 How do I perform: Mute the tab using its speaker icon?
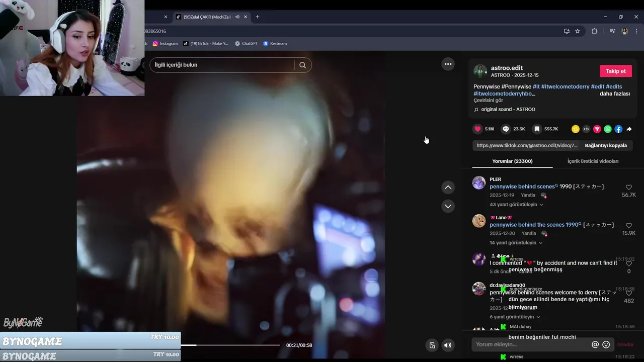237,17
